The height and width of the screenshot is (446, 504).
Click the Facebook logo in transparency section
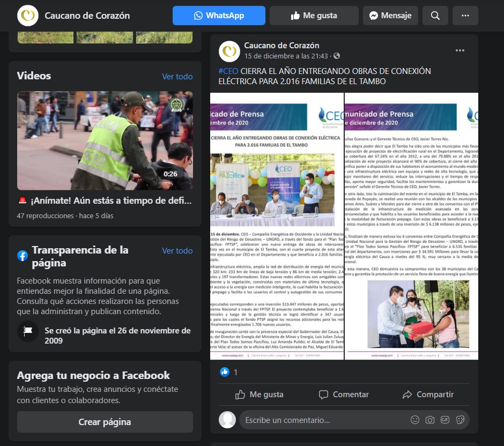[x=22, y=256]
